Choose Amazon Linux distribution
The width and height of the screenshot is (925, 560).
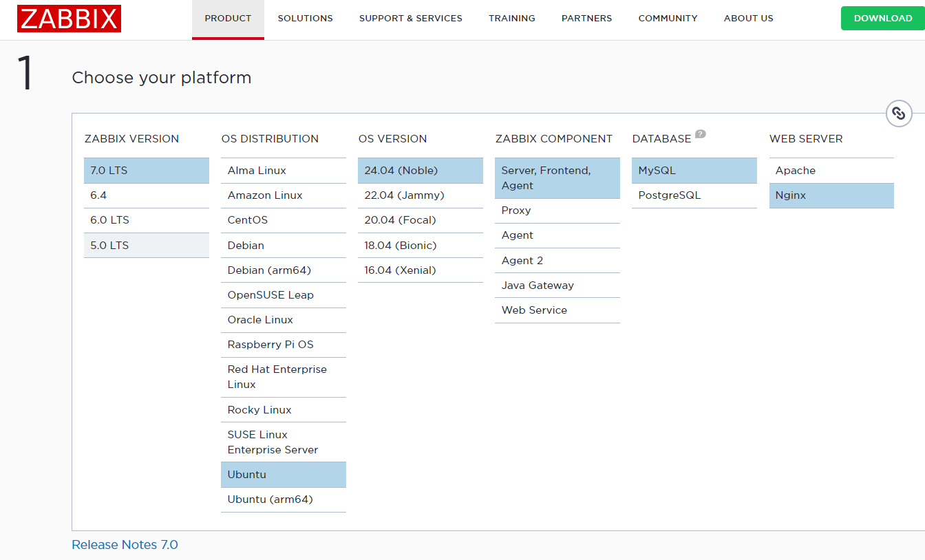coord(284,195)
